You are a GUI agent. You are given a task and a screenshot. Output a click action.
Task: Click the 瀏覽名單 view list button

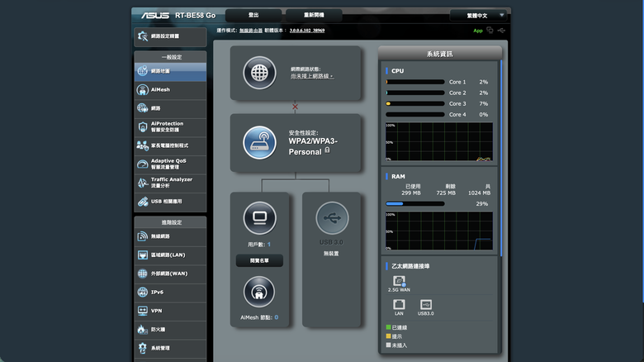coord(259,261)
